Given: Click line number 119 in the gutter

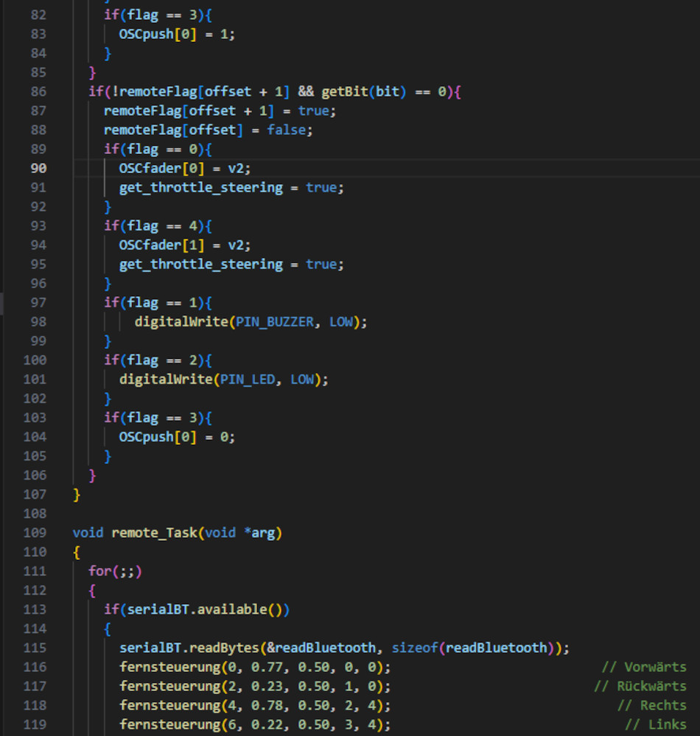Looking at the screenshot, I should tap(35, 724).
